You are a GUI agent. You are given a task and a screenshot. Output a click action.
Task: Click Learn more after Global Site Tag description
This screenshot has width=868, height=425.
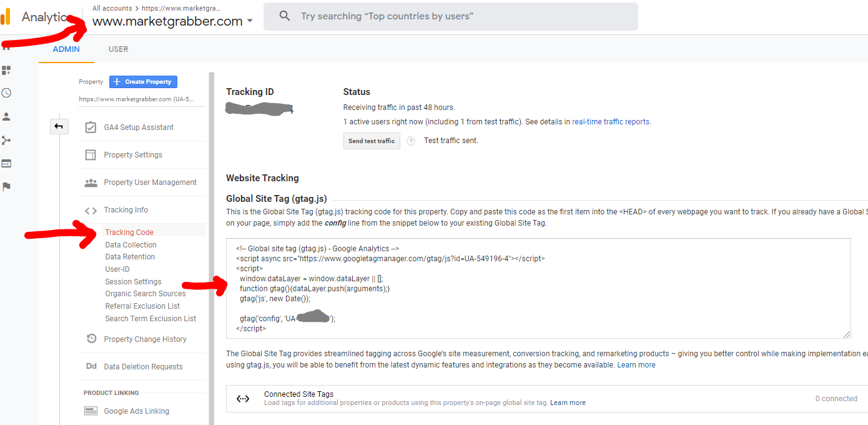click(636, 365)
